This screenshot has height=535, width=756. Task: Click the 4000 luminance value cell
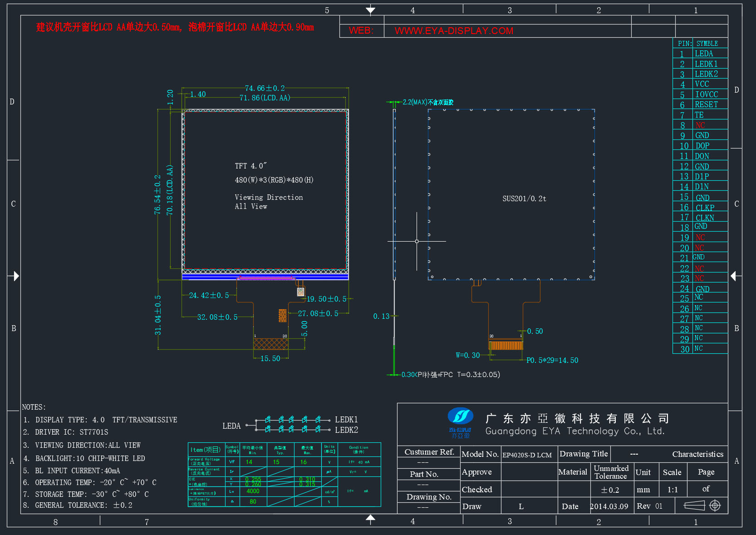point(253,491)
